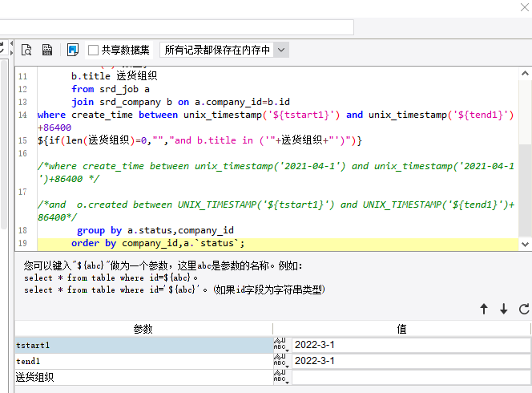Screen dimensions: 532x393
Task: Refresh parameters with the circular arrow icon
Action: [524, 309]
